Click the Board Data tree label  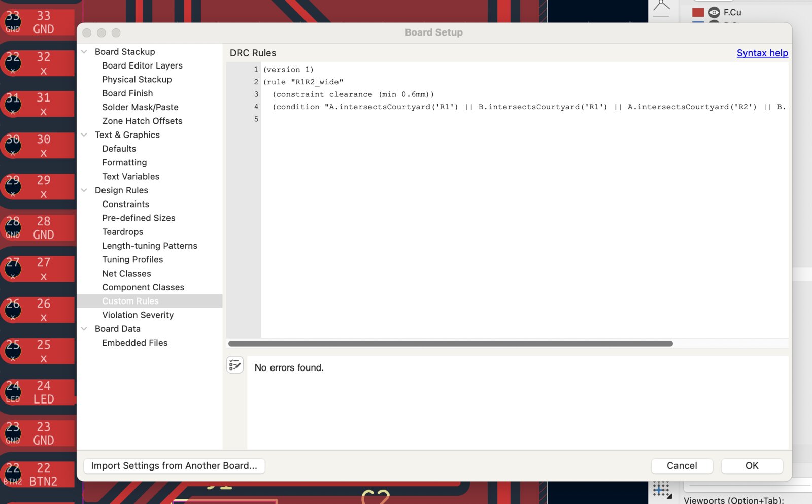click(x=118, y=329)
